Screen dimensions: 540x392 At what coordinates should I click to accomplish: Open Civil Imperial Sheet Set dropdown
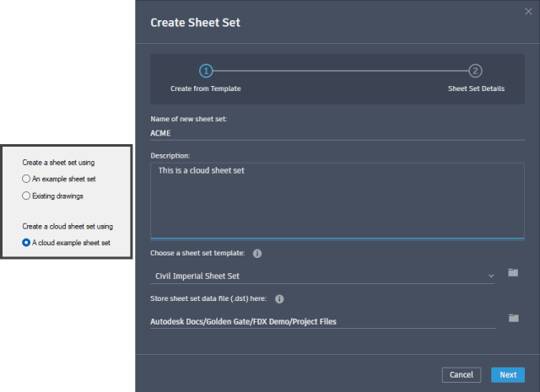pyautogui.click(x=322, y=276)
